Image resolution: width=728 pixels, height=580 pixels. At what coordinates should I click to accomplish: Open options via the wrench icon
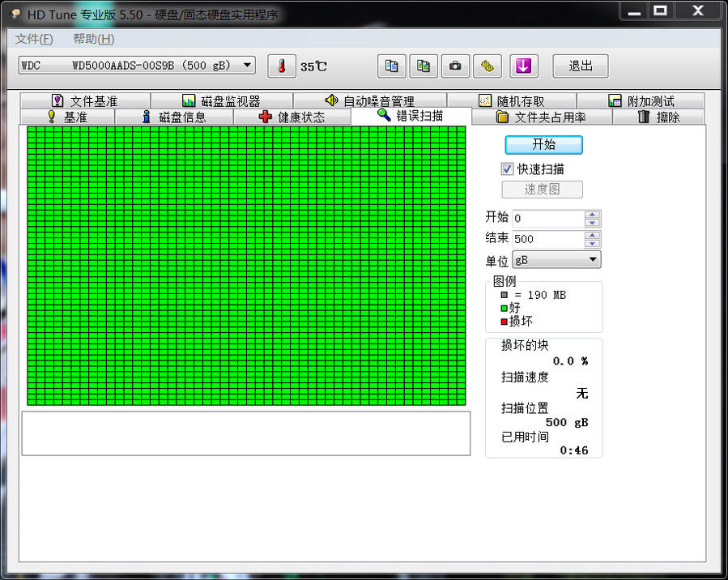click(x=487, y=66)
